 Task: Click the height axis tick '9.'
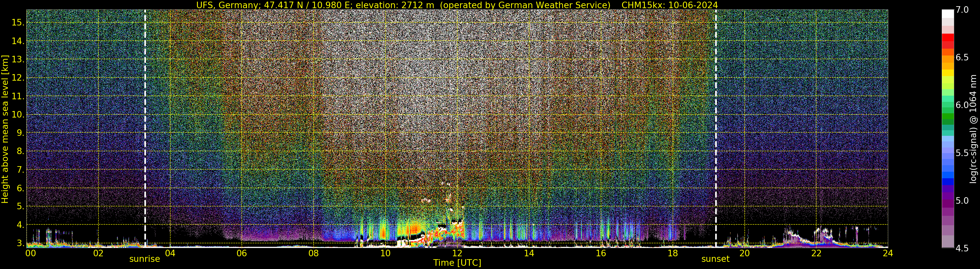[20, 133]
